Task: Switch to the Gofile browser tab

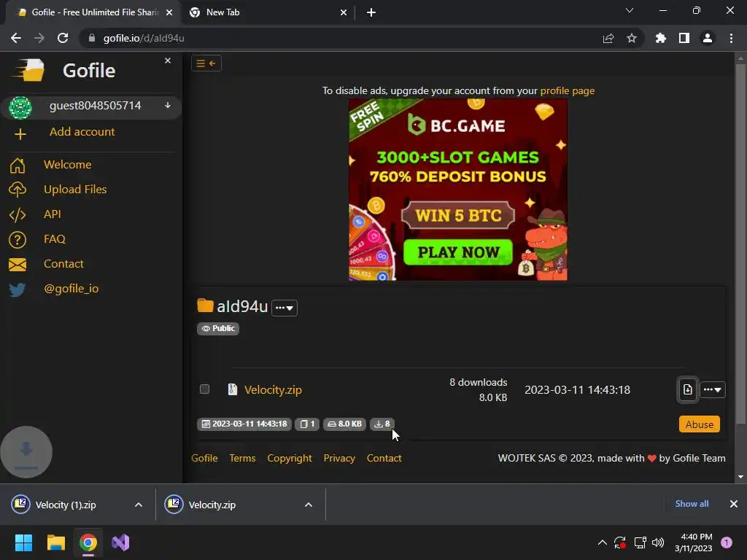Action: (x=94, y=12)
